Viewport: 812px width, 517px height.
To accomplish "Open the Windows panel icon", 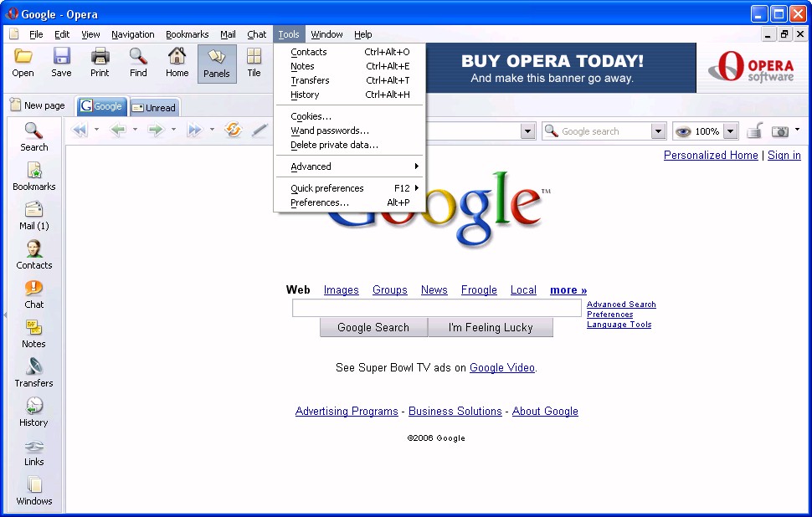I will pos(34,485).
